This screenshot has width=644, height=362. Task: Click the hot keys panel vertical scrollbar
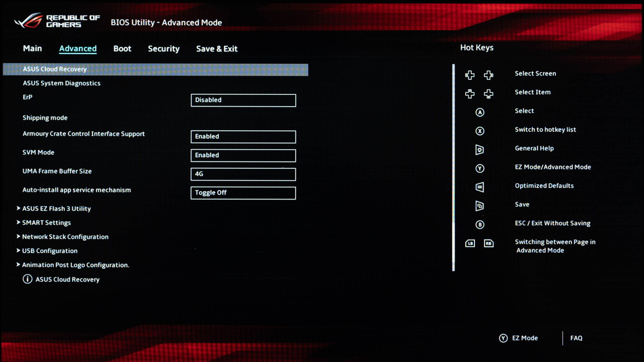point(453,167)
